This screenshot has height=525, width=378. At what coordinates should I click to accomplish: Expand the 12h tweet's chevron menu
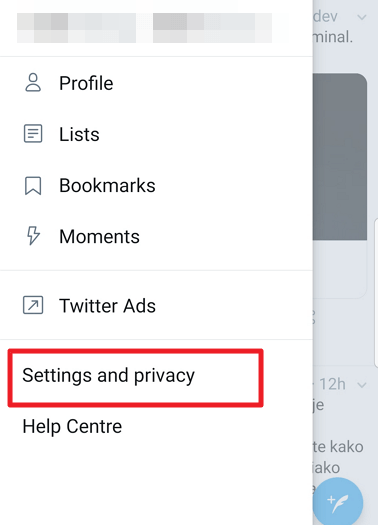tap(362, 385)
